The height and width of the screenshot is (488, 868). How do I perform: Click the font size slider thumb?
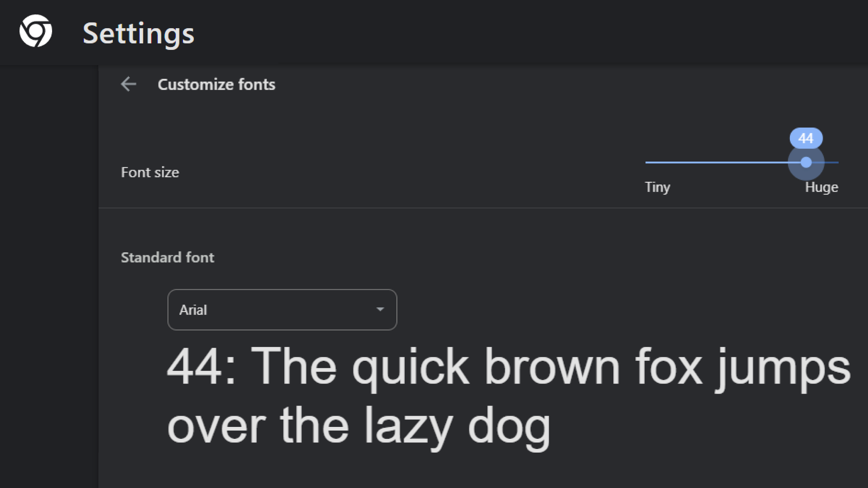point(806,162)
